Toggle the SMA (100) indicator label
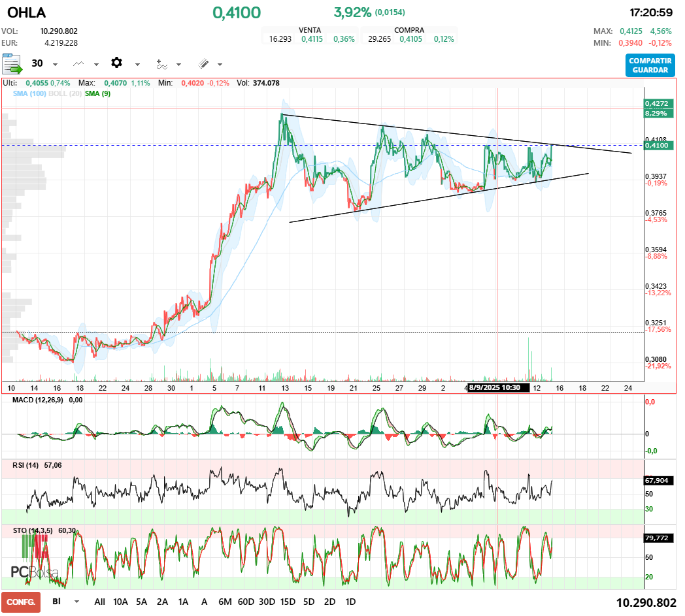This screenshot has height=616, width=685. (x=29, y=93)
